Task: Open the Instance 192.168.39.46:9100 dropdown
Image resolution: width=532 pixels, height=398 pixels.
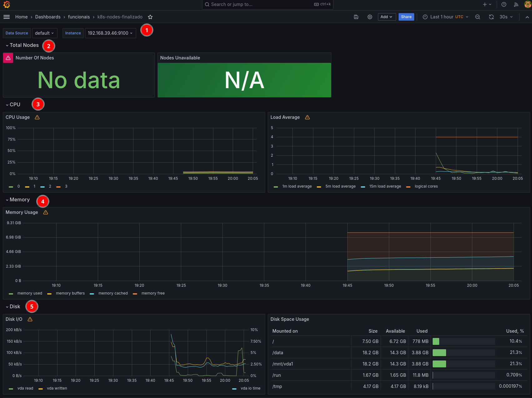Action: [x=111, y=33]
